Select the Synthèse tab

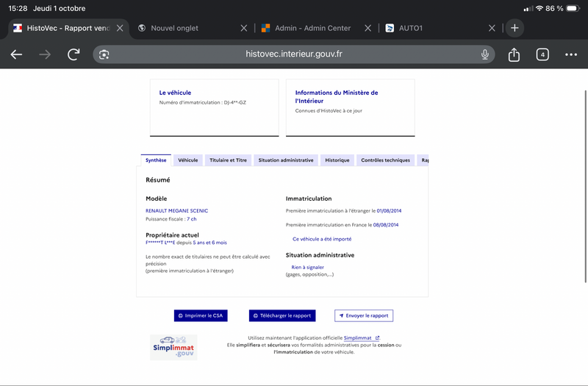[x=156, y=160]
